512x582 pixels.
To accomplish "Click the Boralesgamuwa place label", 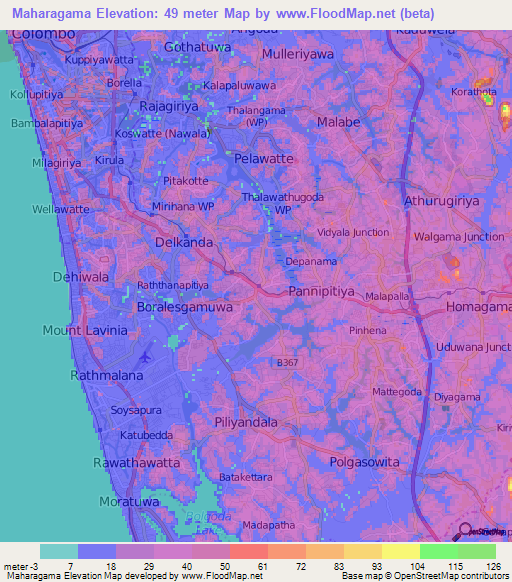I will (x=185, y=307).
